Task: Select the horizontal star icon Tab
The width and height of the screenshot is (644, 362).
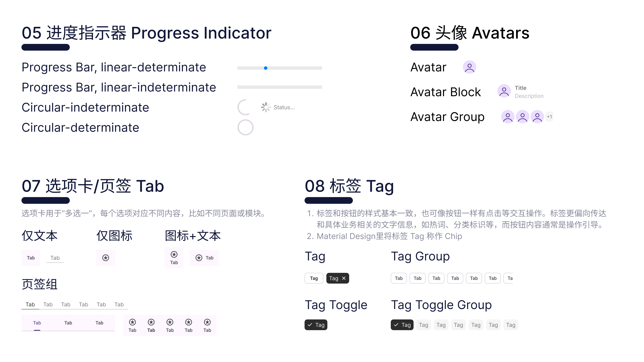Action: coord(204,258)
